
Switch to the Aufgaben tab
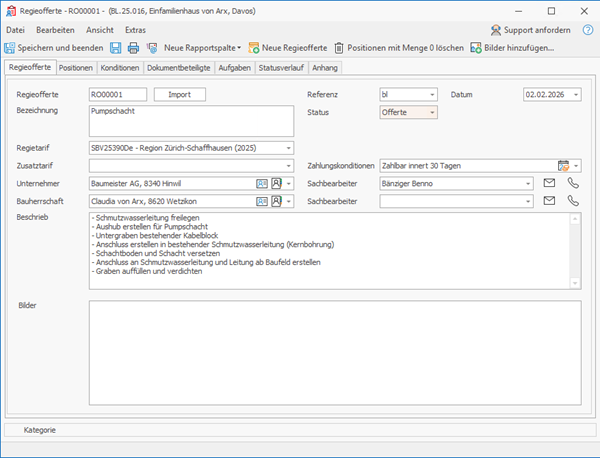click(235, 68)
